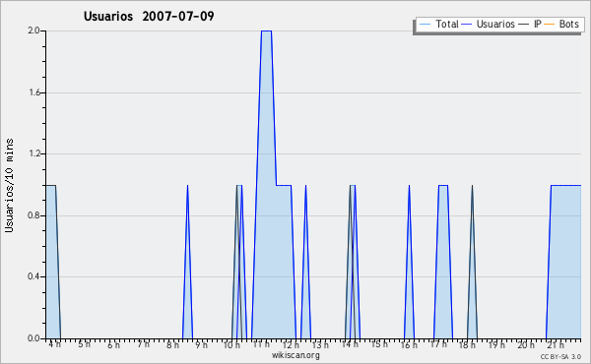Click the 9 h x-axis label
This screenshot has height=364, width=591.
tap(202, 344)
